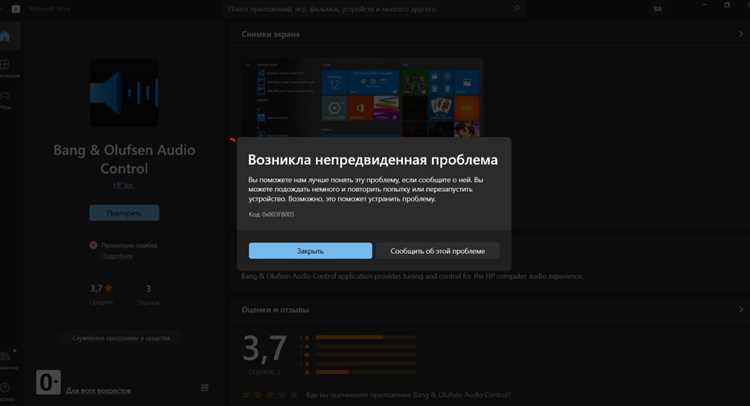Click the Bang & Olufsen Audio Control title
This screenshot has width=750, height=406.
(124, 159)
